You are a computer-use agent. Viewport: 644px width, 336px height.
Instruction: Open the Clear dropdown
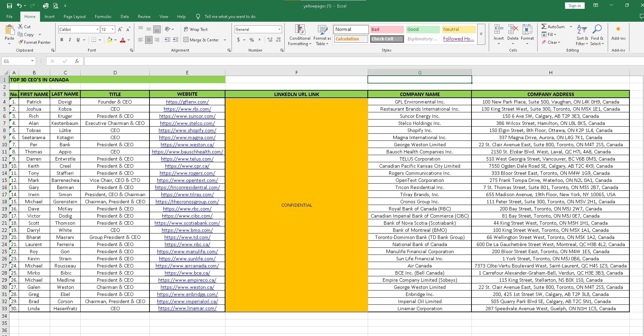pyautogui.click(x=551, y=42)
